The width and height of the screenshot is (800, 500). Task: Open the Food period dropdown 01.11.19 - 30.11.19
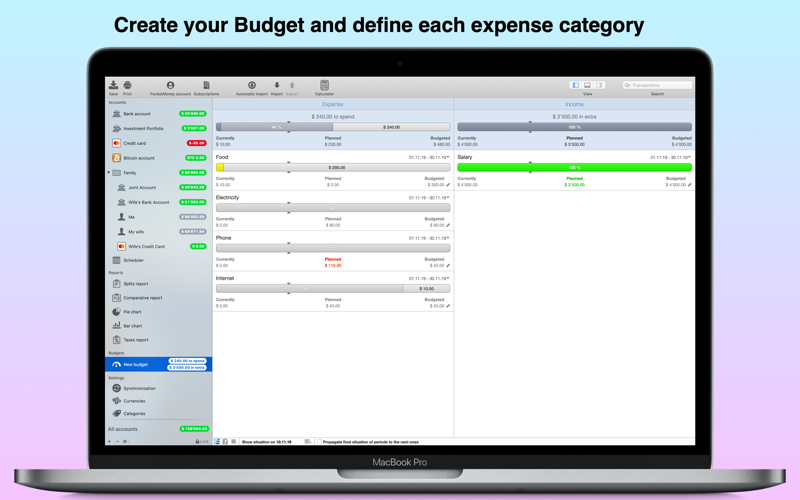click(429, 157)
